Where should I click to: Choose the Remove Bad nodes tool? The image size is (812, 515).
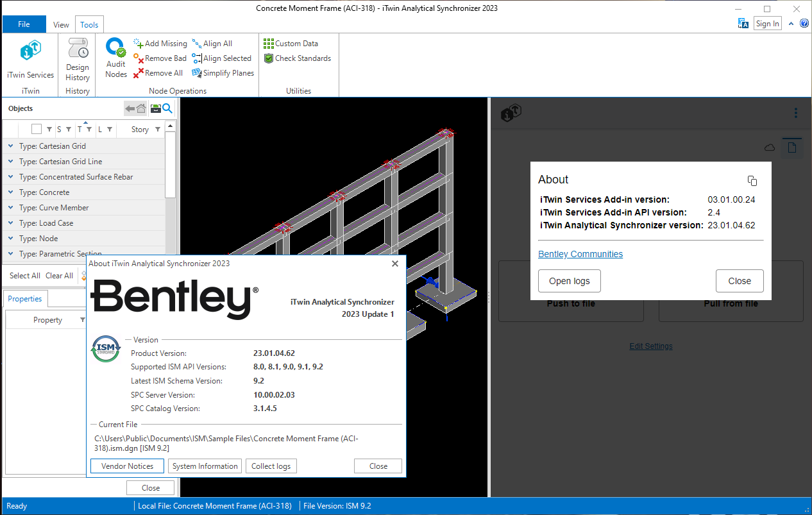click(x=160, y=58)
